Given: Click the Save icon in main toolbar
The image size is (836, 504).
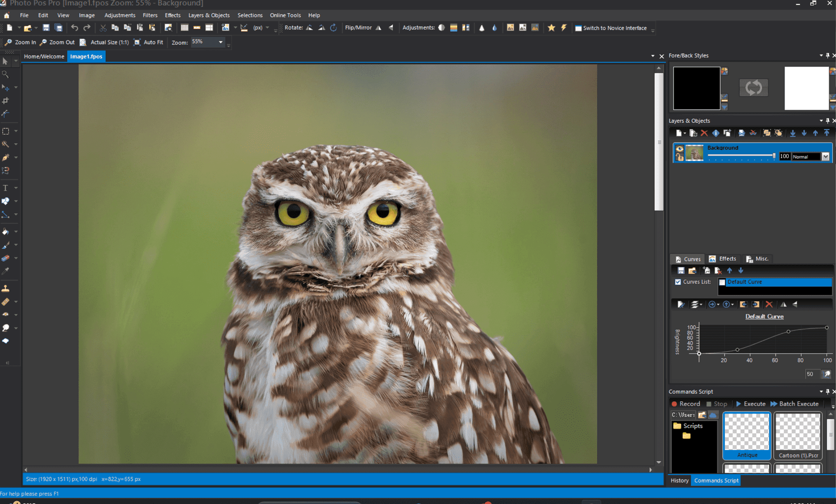Looking at the screenshot, I should pos(46,28).
